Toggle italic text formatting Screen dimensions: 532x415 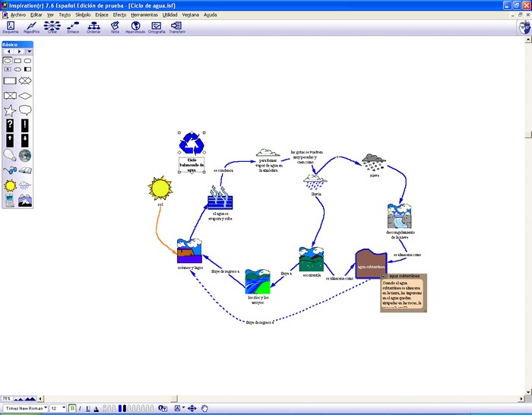(x=81, y=409)
